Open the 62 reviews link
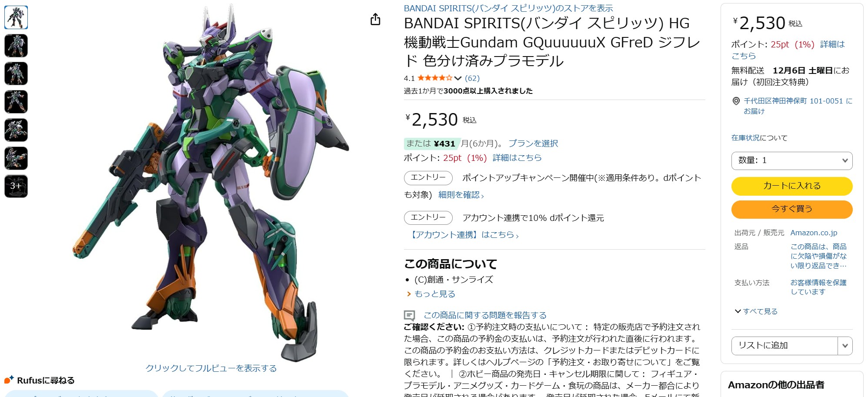The width and height of the screenshot is (868, 397). [x=472, y=78]
